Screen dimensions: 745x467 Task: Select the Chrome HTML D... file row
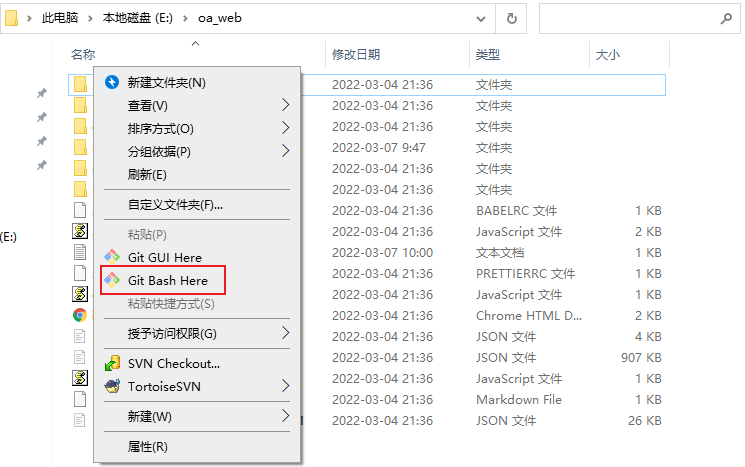pos(367,315)
